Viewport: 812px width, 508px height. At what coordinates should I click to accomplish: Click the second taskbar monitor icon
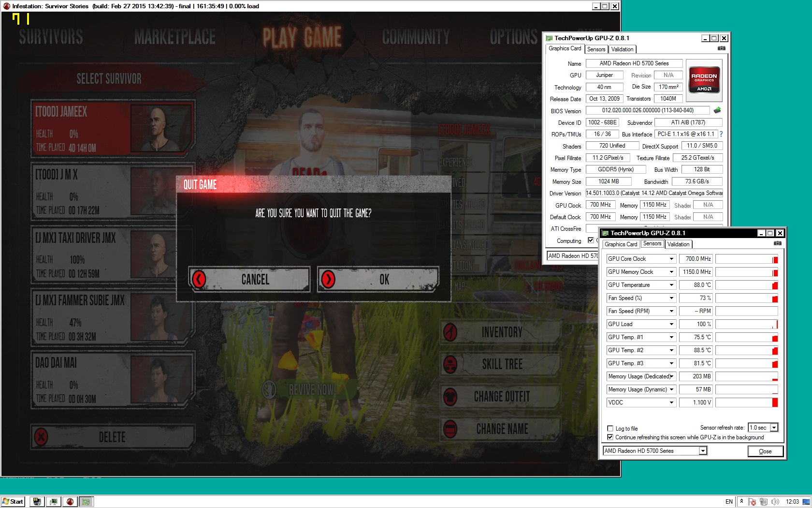54,502
